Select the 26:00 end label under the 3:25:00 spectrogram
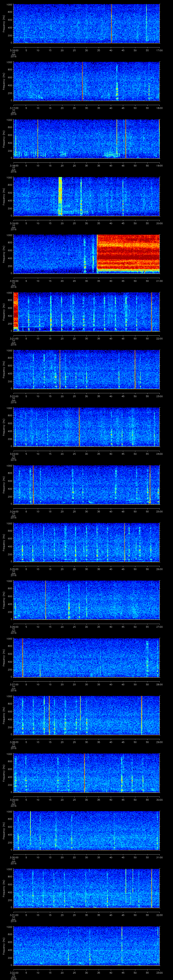Image resolution: width=173 pixels, height=980 pixels. (160, 569)
